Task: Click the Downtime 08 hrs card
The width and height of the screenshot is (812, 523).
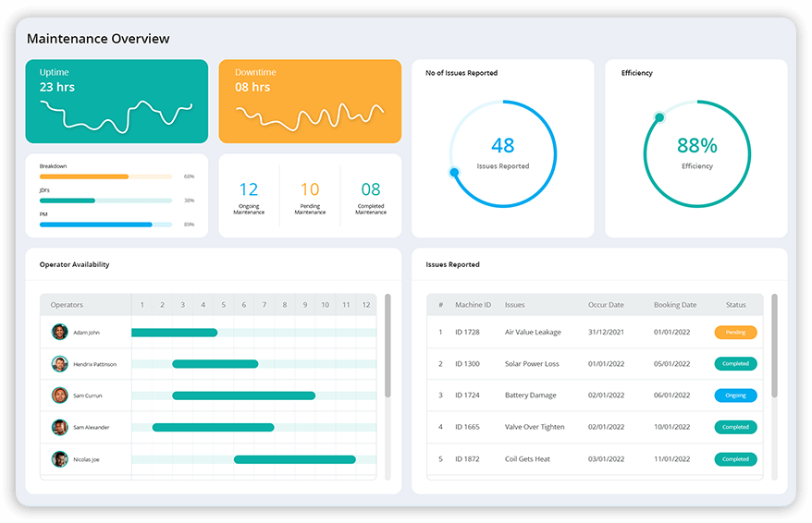Action: pos(310,102)
